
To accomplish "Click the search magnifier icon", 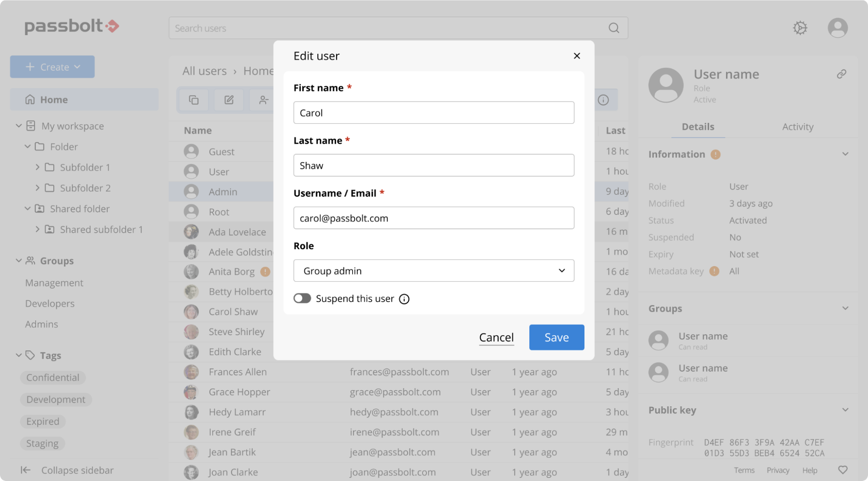I will 614,28.
